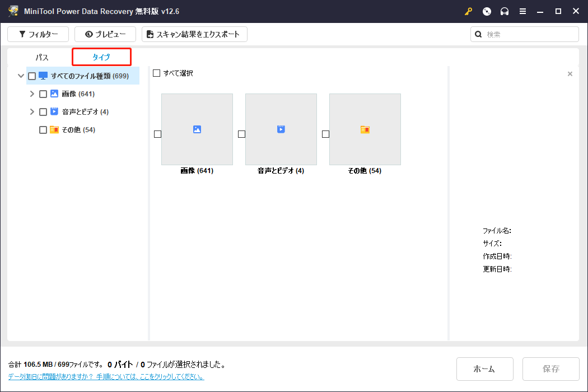This screenshot has height=392, width=588.
Task: Switch to the パス tab
Action: (42, 57)
